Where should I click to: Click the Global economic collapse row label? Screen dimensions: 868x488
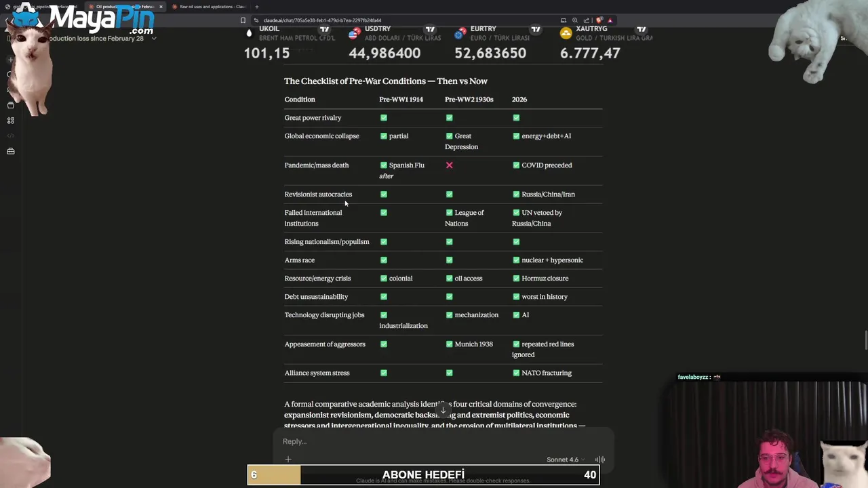click(321, 136)
